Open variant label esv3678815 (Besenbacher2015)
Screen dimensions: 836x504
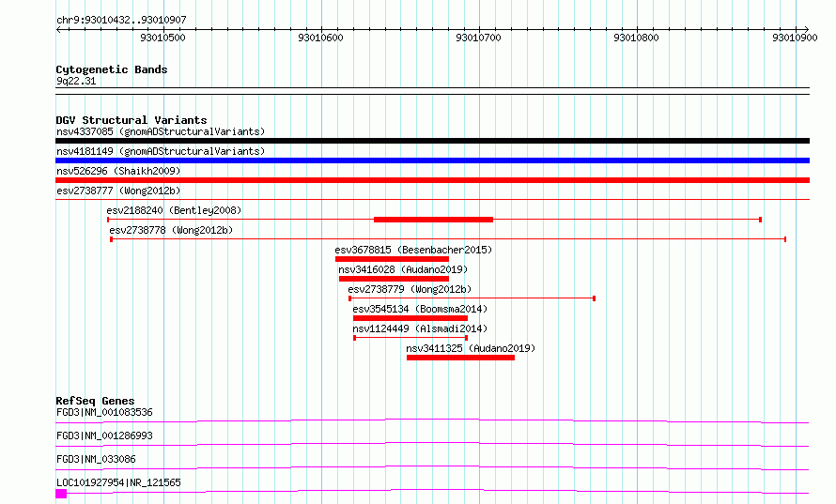point(413,250)
